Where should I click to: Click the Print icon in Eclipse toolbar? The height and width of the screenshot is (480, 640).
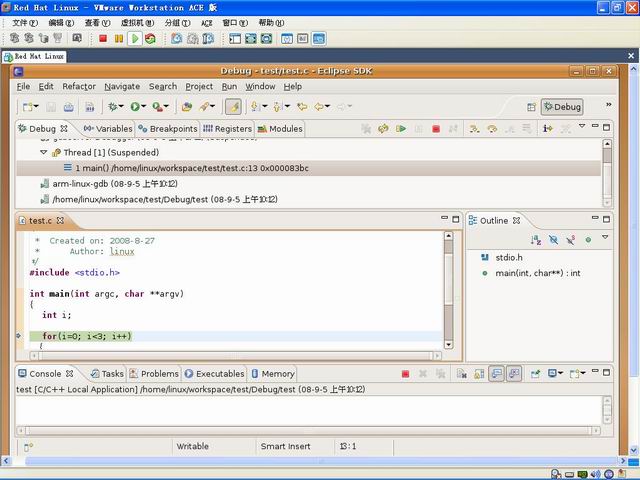(x=69, y=107)
